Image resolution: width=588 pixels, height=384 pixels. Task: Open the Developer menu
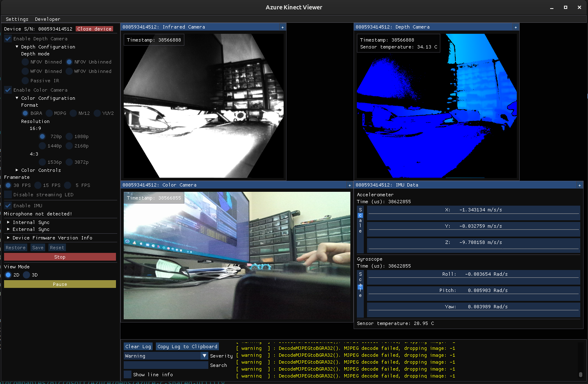click(x=48, y=19)
